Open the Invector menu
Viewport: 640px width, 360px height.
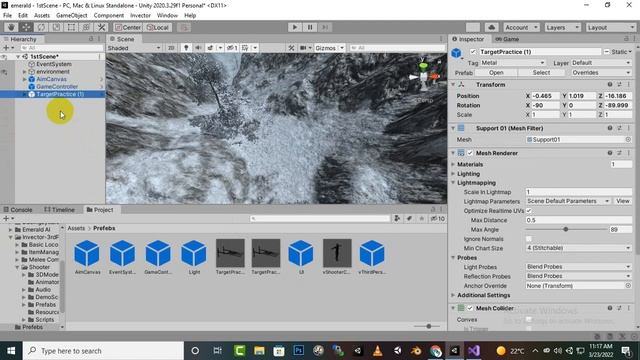[140, 16]
